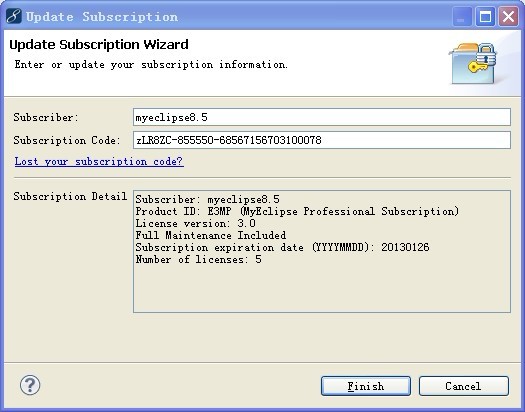This screenshot has width=525, height=412.
Task: Click the Update Subscription Wizard heading
Action: pos(99,45)
